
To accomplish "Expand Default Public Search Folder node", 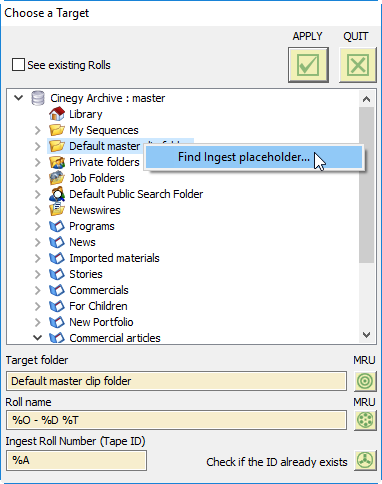I will tap(38, 194).
